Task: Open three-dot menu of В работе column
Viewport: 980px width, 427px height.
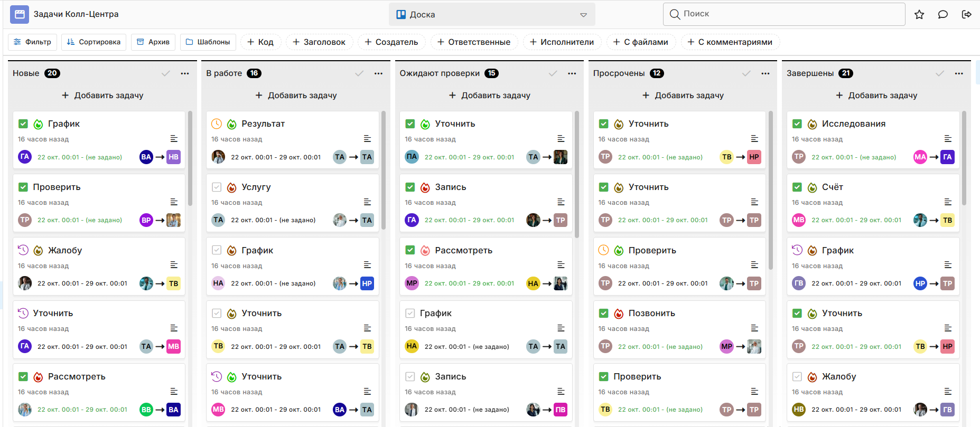Action: 378,73
